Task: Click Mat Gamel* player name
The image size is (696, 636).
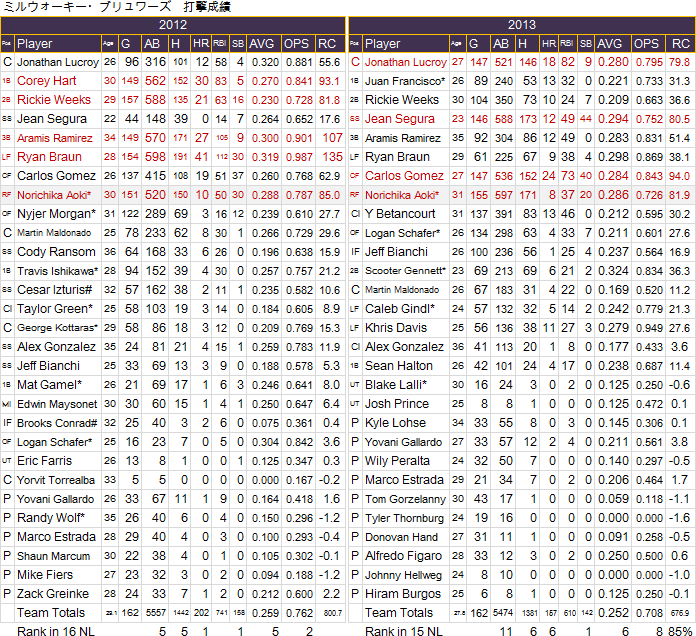Action: (49, 384)
